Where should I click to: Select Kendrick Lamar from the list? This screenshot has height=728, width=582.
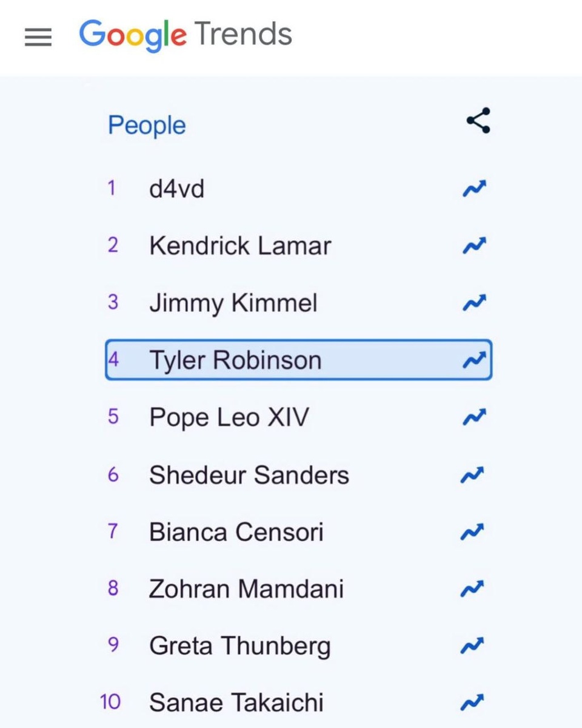point(240,246)
